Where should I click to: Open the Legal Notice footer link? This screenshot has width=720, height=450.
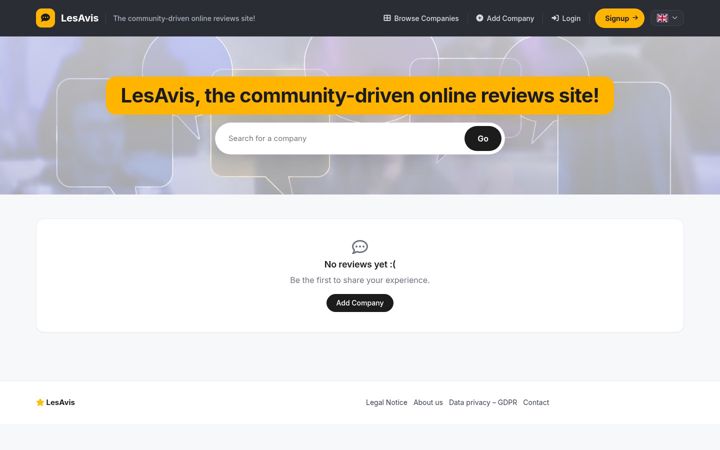386,402
